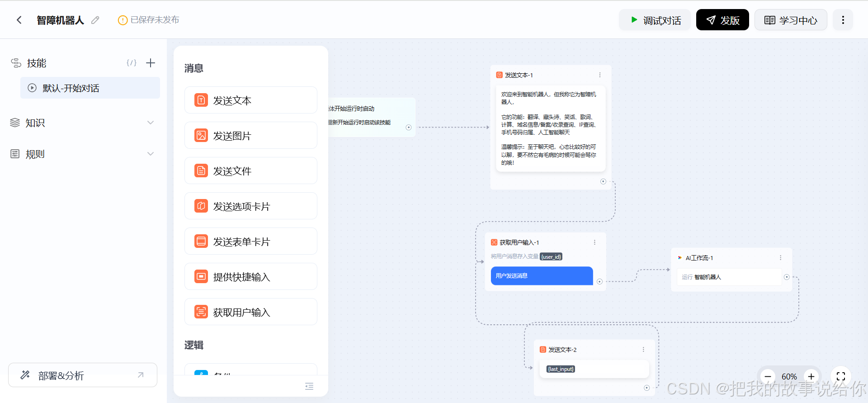This screenshot has height=403, width=868.
Task: Click the 规则 list icon
Action: point(15,154)
